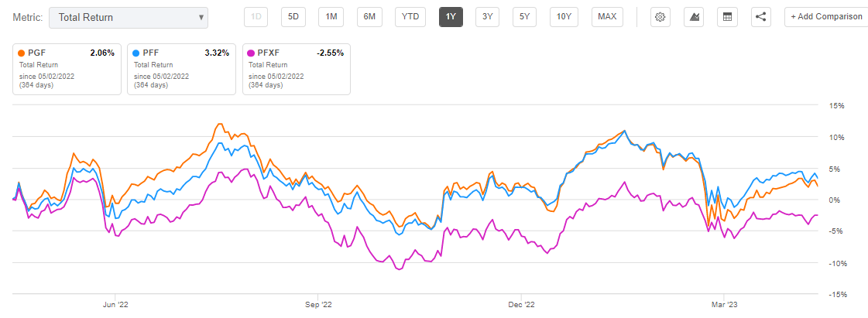Open chart settings gear icon
The height and width of the screenshot is (318, 868).
pyautogui.click(x=659, y=16)
